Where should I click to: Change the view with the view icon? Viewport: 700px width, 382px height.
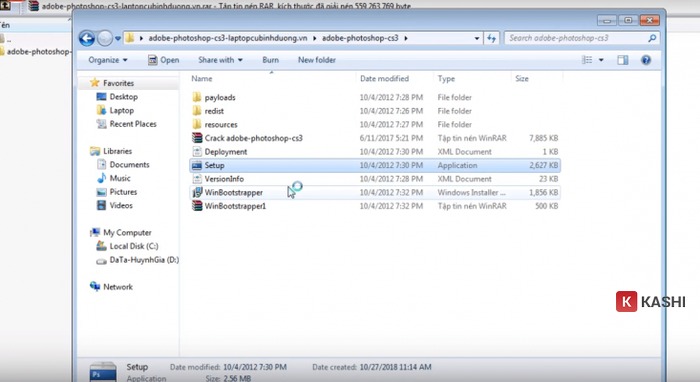(x=587, y=60)
